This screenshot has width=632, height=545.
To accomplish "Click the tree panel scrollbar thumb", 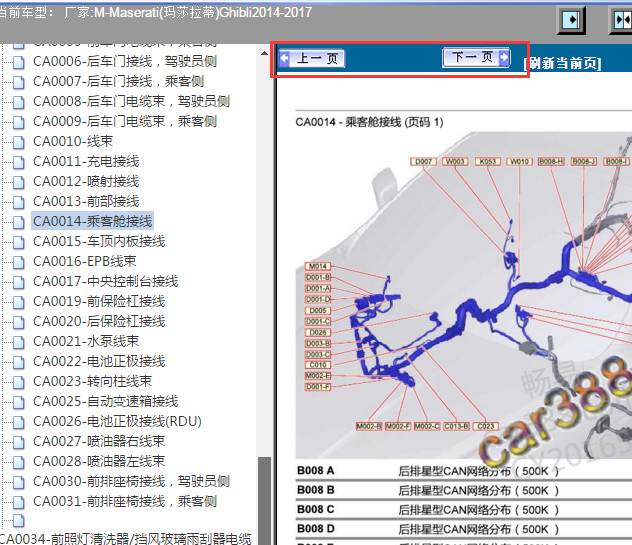I will click(x=264, y=501).
